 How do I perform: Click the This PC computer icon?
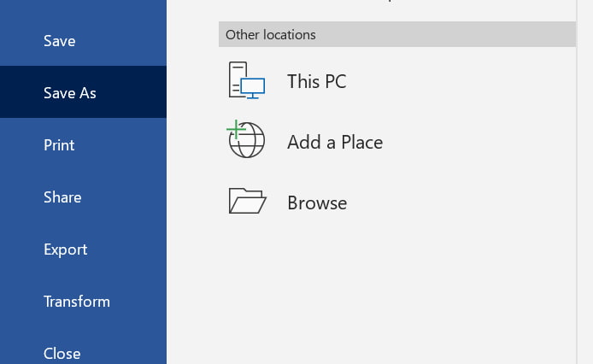pos(247,80)
